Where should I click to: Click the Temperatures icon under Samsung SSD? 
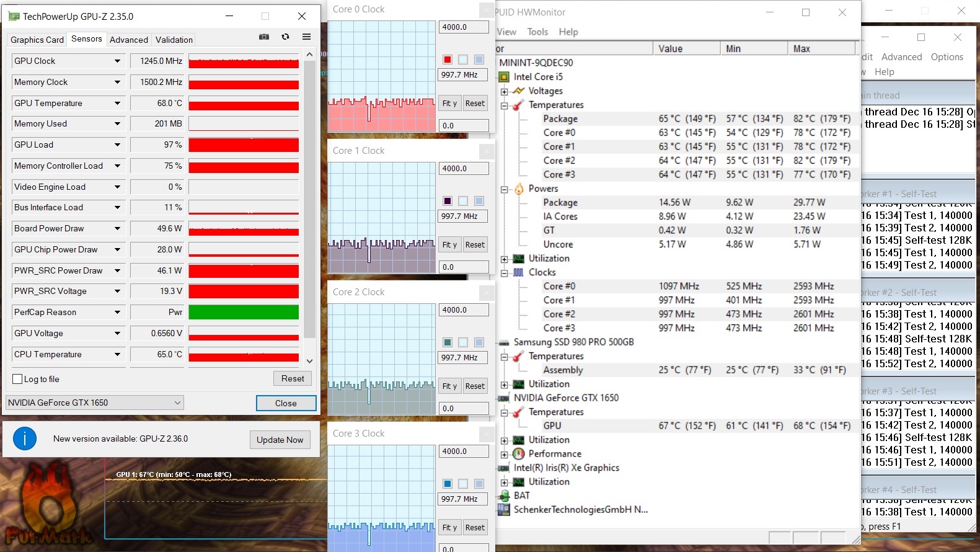[x=519, y=356]
